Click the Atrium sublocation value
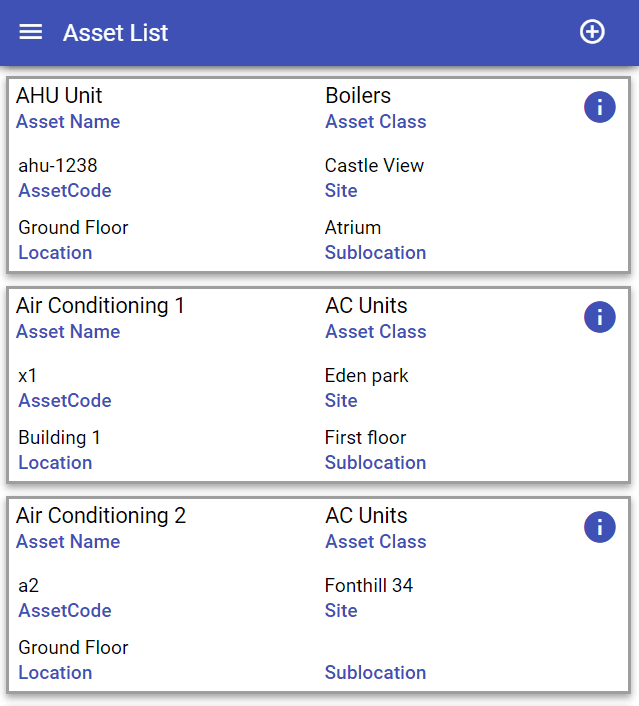 353,228
